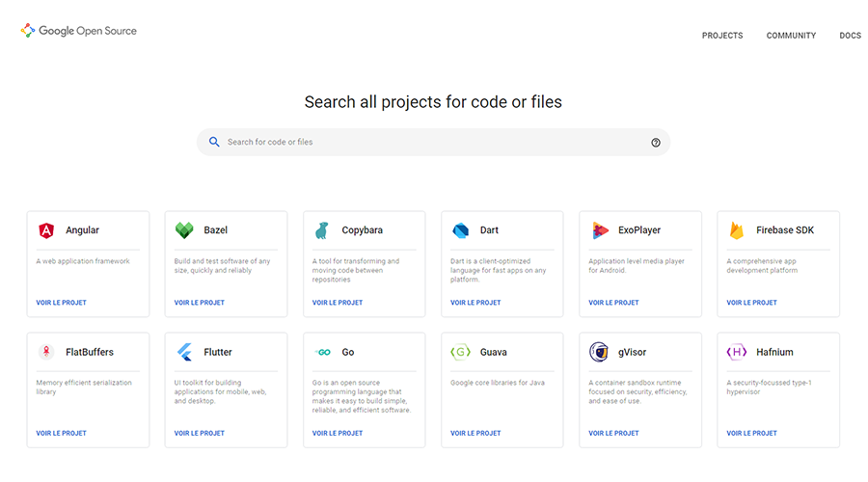Click the FlatBuffers card title
The width and height of the screenshot is (868, 482).
[90, 352]
